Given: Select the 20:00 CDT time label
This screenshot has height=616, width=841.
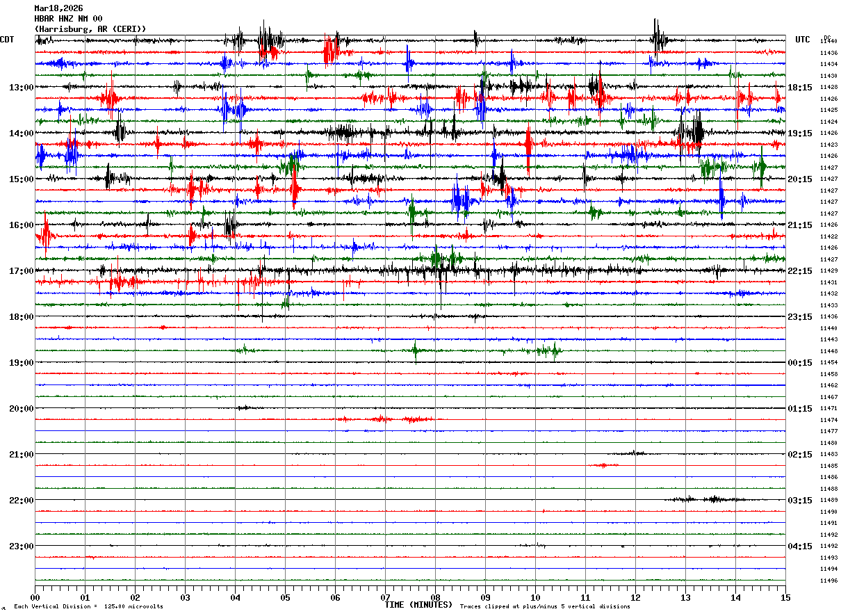Looking at the screenshot, I should click(21, 409).
